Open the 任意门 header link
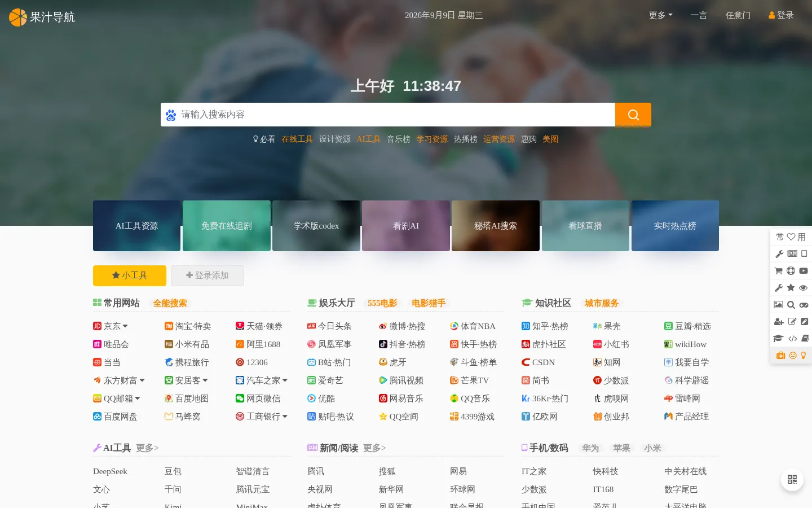The width and height of the screenshot is (812, 508). (x=738, y=15)
